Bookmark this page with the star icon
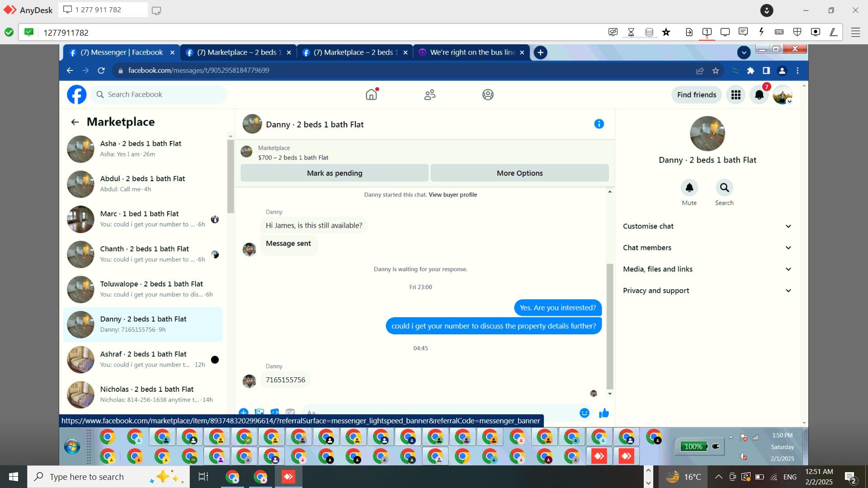Image resolution: width=868 pixels, height=488 pixels. pos(716,70)
